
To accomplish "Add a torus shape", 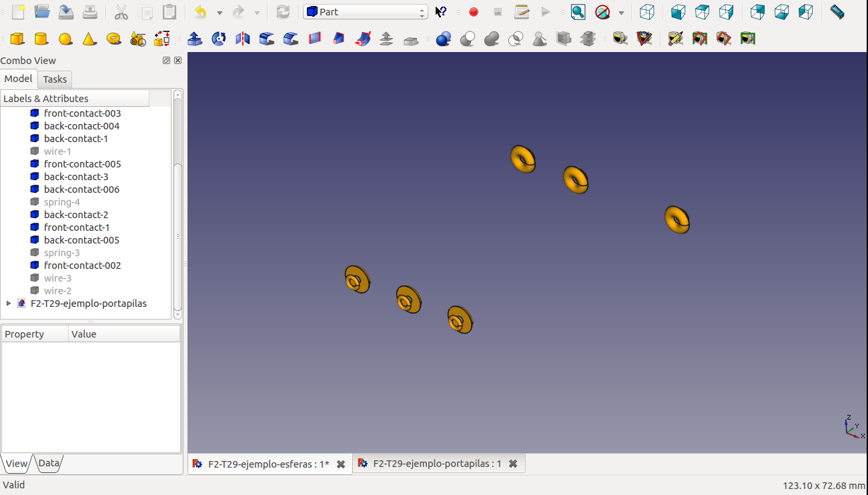I will (114, 39).
